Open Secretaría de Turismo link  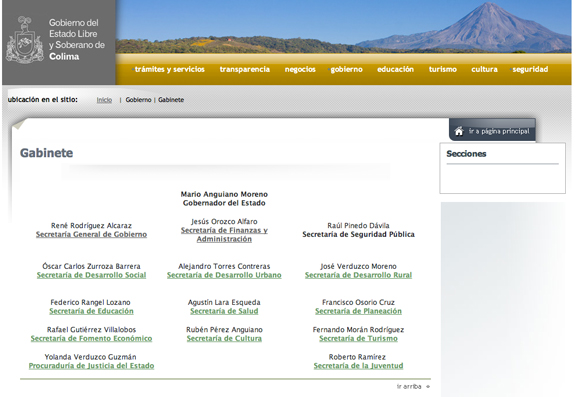click(358, 339)
